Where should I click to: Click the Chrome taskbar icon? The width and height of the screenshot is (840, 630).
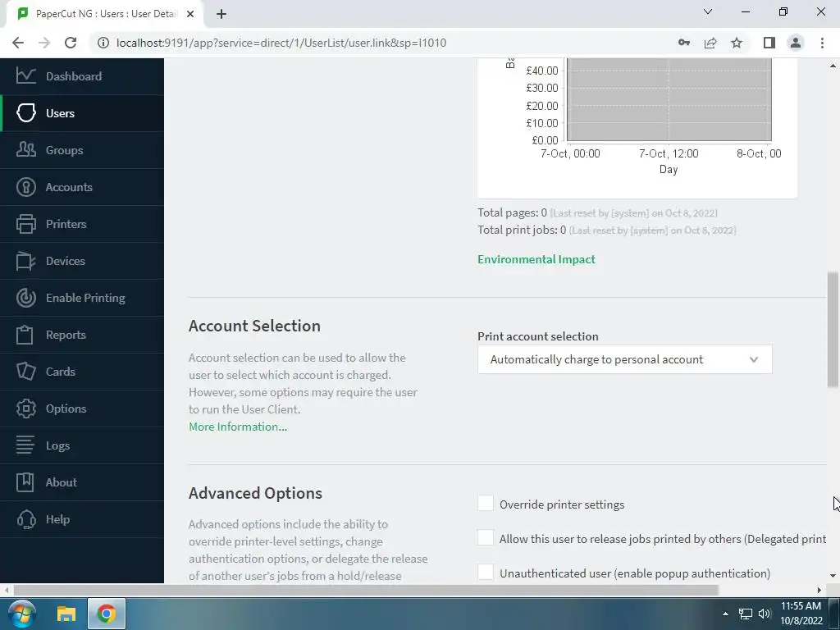[x=107, y=614]
